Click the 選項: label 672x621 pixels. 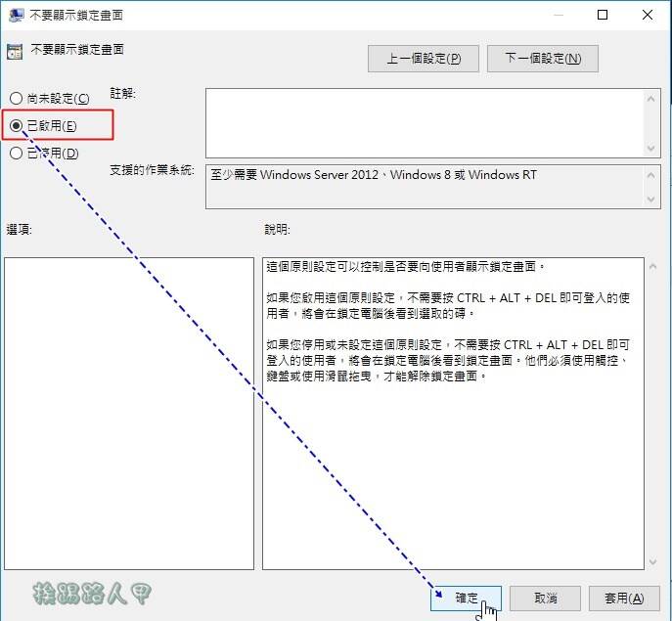point(19,229)
